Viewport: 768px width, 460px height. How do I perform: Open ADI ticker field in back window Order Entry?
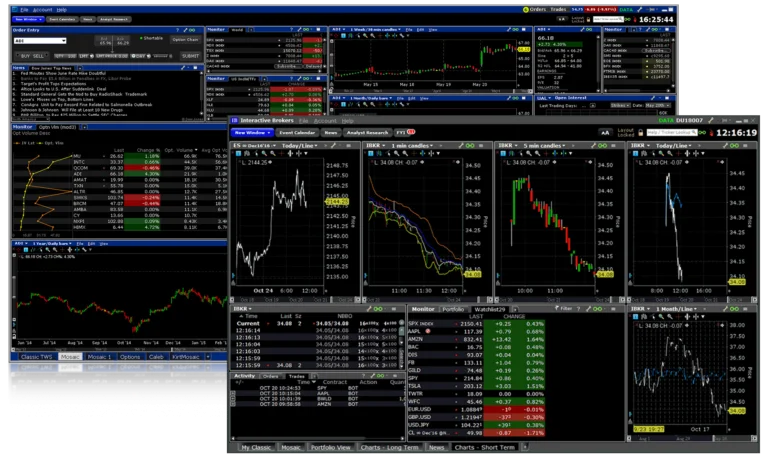point(40,41)
